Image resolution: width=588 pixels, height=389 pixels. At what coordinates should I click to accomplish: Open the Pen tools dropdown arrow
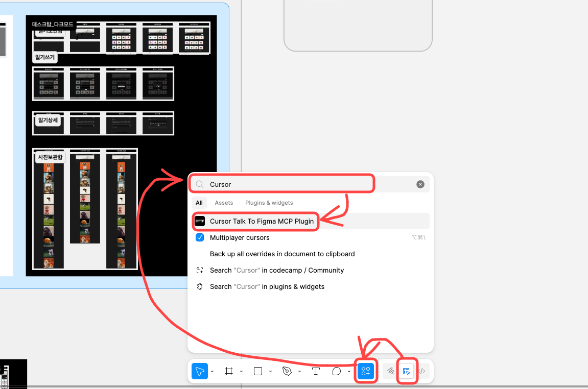(299, 371)
